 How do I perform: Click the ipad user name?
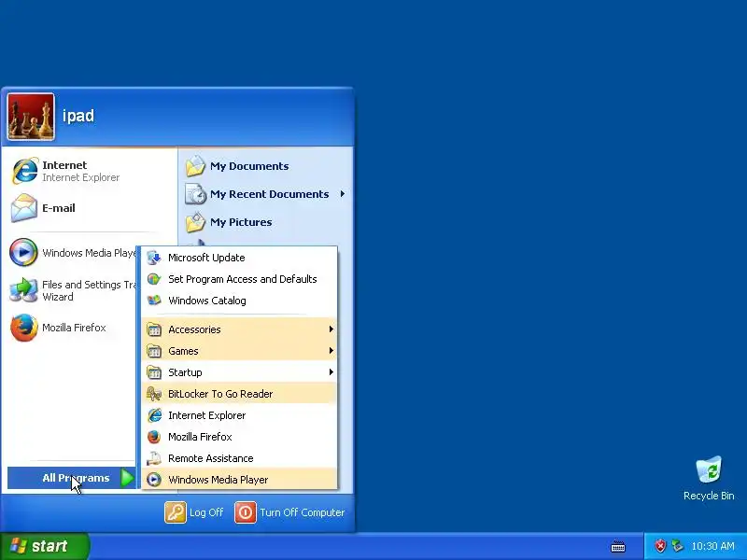pyautogui.click(x=78, y=116)
